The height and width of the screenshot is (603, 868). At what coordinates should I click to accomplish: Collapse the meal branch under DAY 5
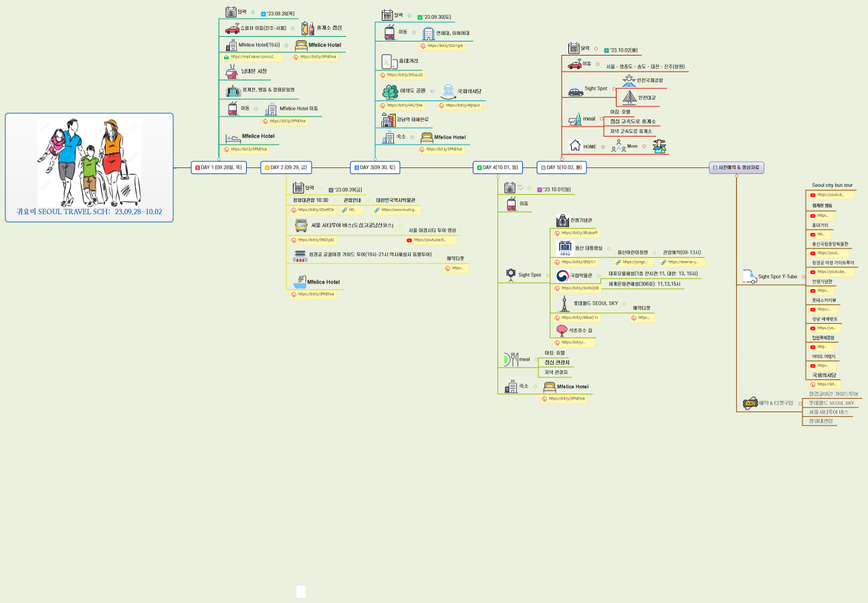tap(602, 118)
